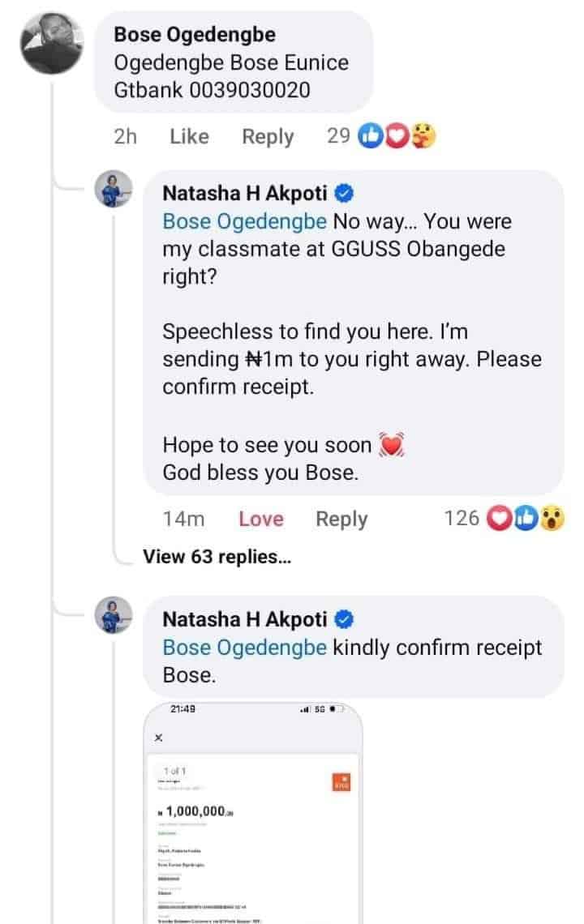Viewport: 584px width, 924px height.
Task: Click Natasha's avatar beside the 'kindly confirm receipt' comment
Action: click(x=116, y=617)
